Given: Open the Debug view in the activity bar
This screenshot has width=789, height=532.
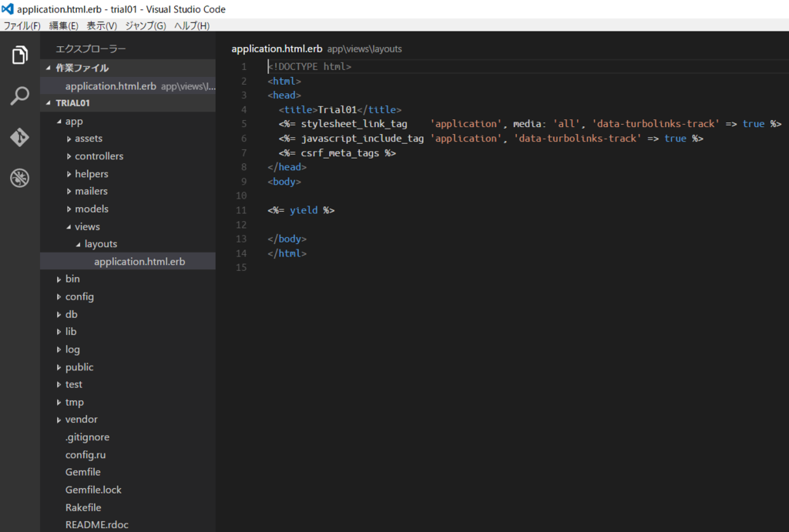Looking at the screenshot, I should [x=19, y=178].
